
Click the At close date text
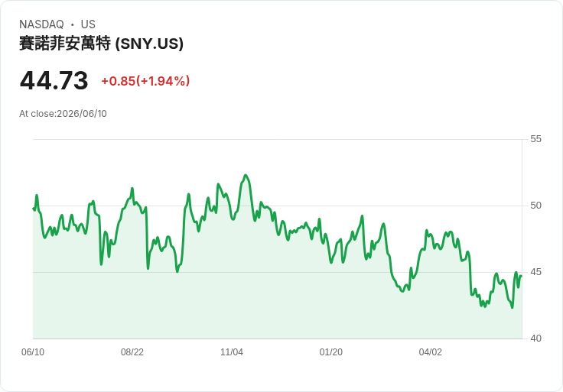63,114
